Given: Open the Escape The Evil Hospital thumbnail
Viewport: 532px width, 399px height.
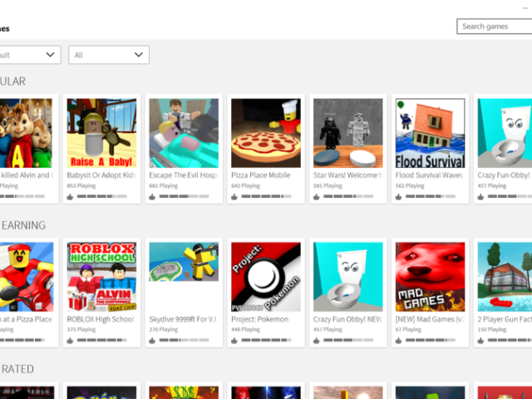Looking at the screenshot, I should [184, 133].
